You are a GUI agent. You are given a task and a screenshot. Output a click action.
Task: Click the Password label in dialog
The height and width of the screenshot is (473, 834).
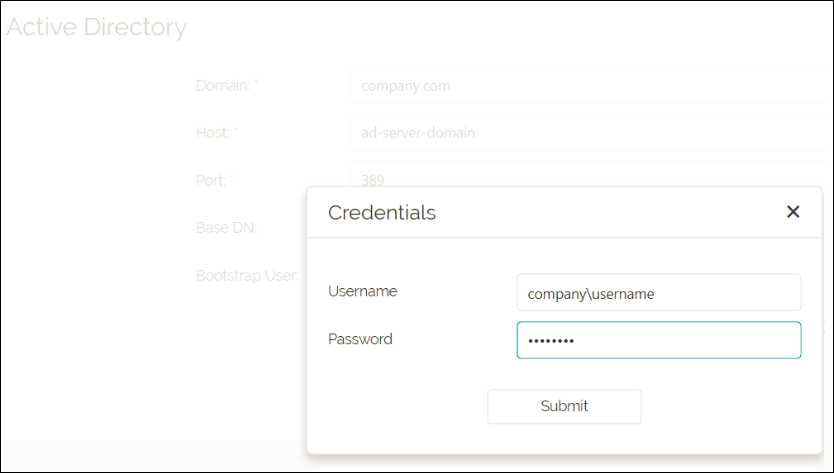coord(360,339)
